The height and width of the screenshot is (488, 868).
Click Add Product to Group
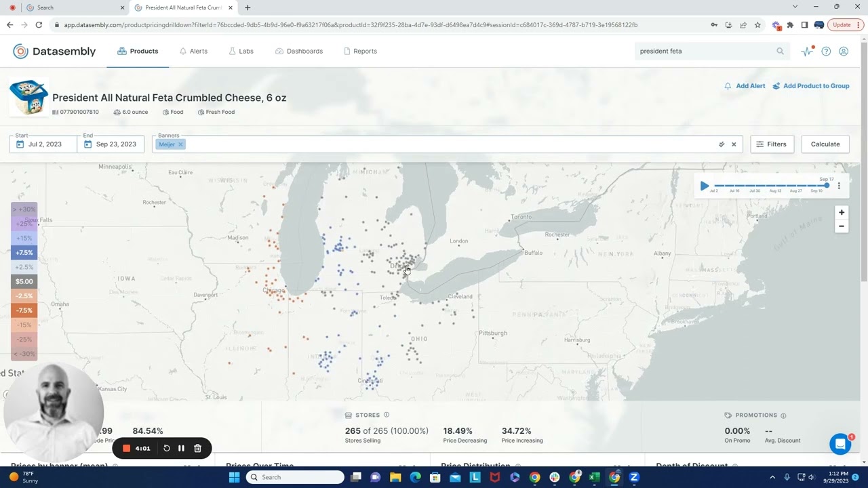810,86
